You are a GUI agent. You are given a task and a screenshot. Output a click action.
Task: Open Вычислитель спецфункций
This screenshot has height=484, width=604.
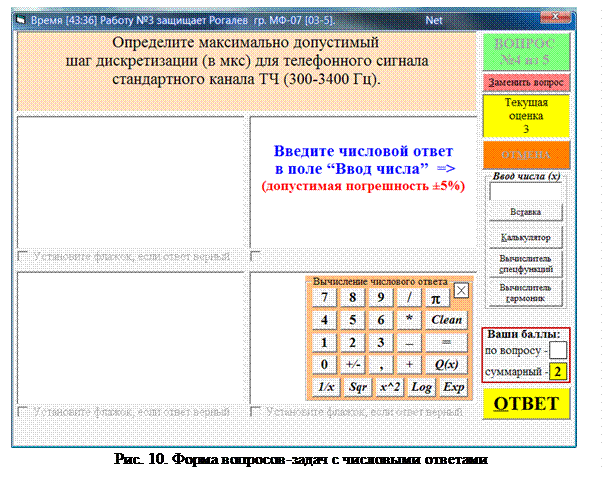525,264
